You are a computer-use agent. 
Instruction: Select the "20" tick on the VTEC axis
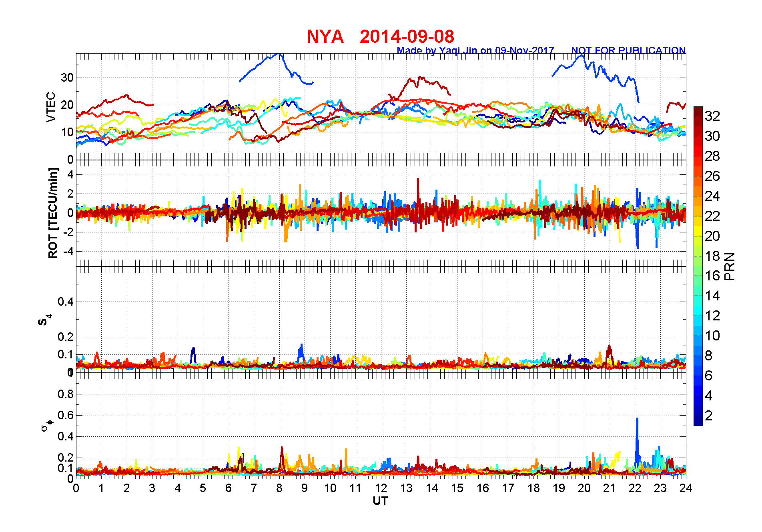click(67, 105)
